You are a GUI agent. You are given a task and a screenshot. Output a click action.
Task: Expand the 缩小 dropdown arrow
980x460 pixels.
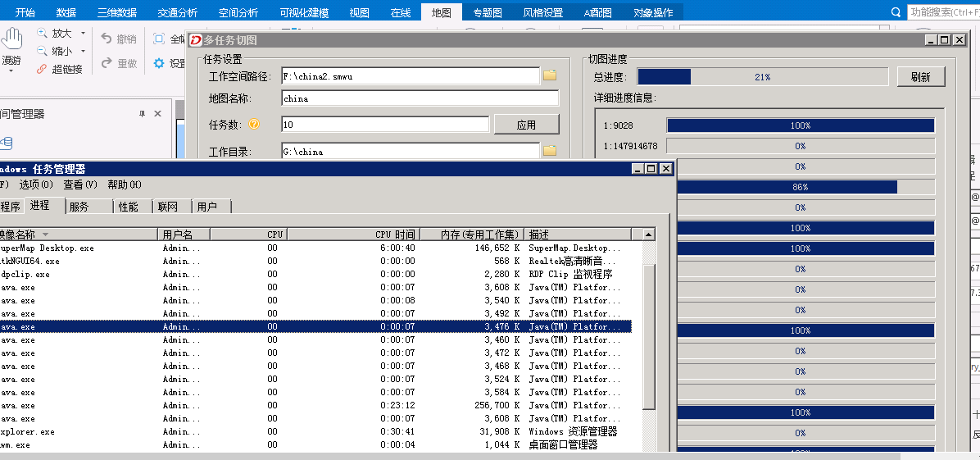click(x=83, y=52)
